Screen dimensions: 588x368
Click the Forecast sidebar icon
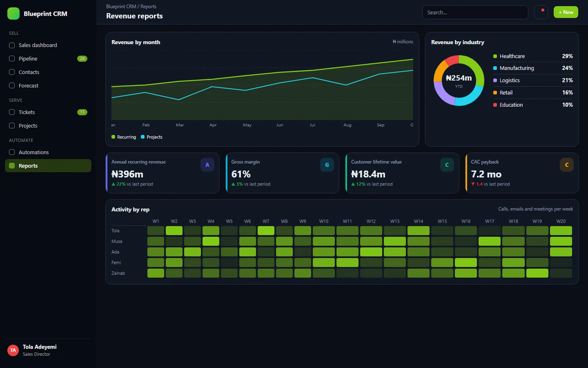click(x=12, y=85)
